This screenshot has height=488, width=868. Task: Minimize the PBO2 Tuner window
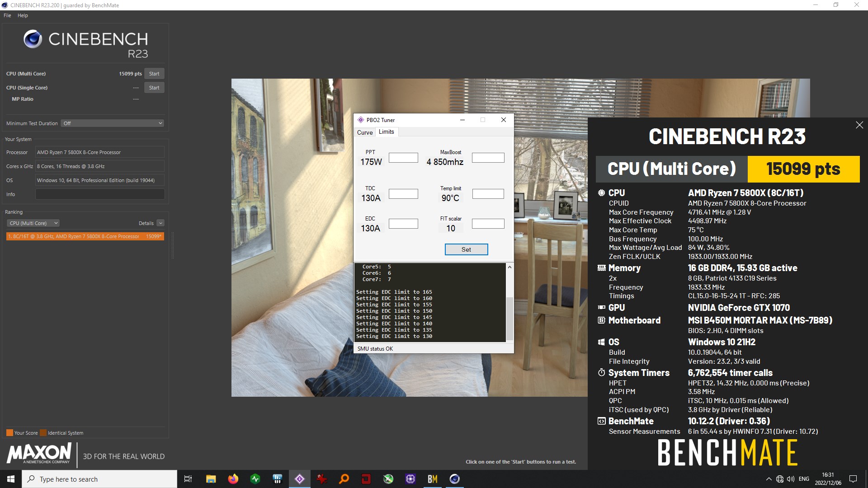point(462,120)
